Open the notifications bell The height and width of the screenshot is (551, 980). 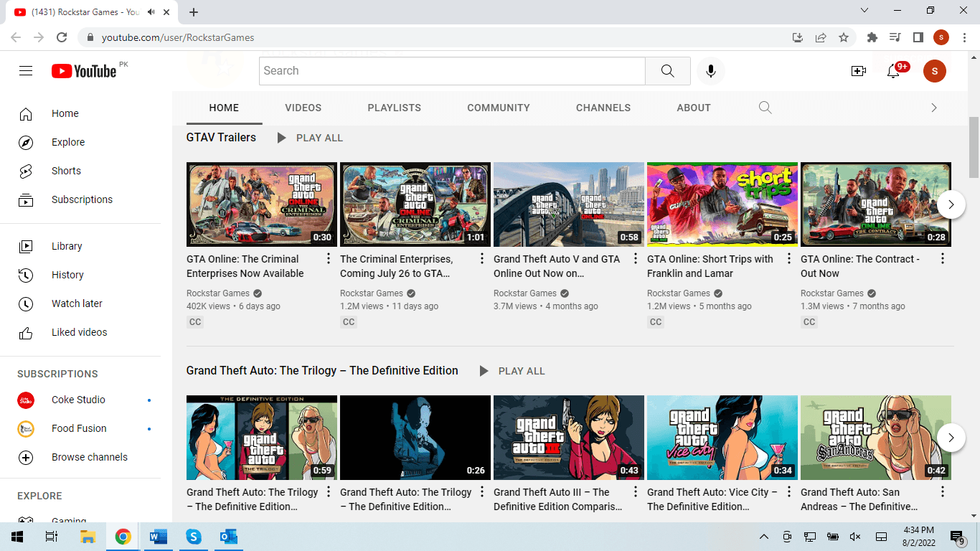(893, 71)
